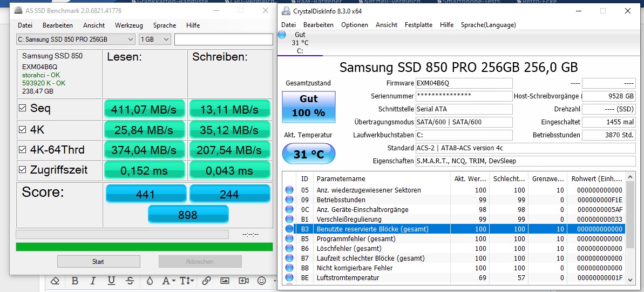644x292 pixels.
Task: Click the read score 441 box
Action: pyautogui.click(x=146, y=194)
